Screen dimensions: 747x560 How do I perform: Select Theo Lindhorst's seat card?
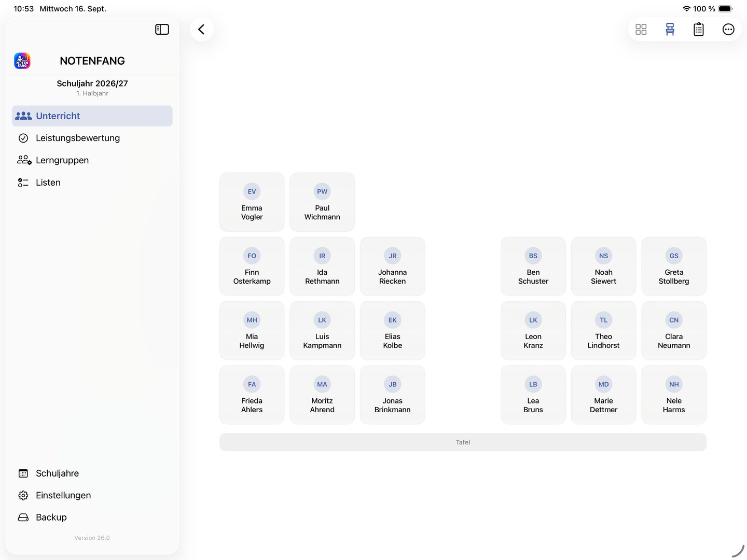604,331
